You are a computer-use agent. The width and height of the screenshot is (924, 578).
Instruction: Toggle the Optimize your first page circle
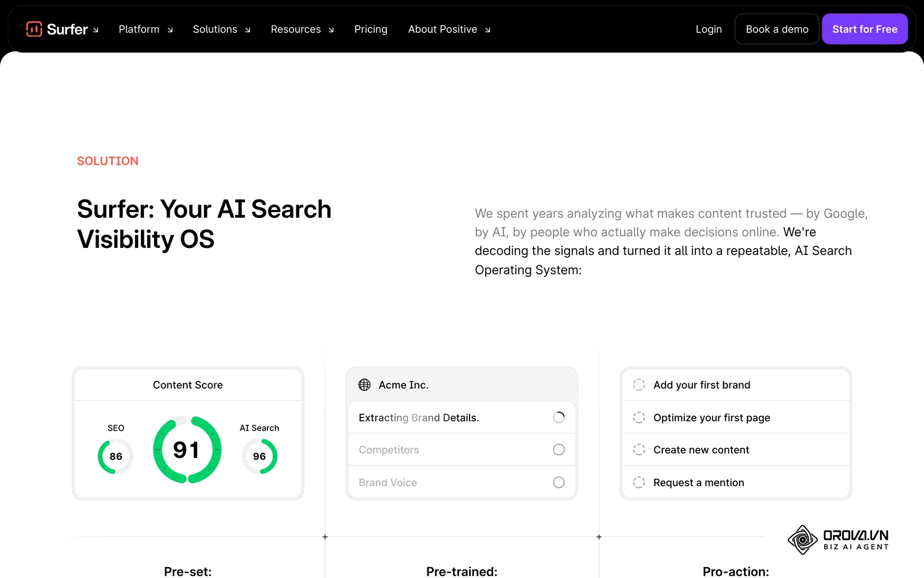pos(639,417)
